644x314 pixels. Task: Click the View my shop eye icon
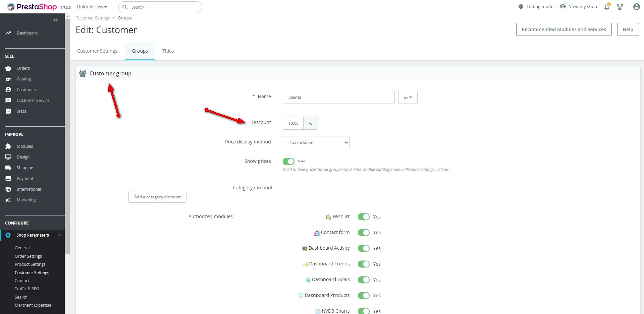click(563, 6)
